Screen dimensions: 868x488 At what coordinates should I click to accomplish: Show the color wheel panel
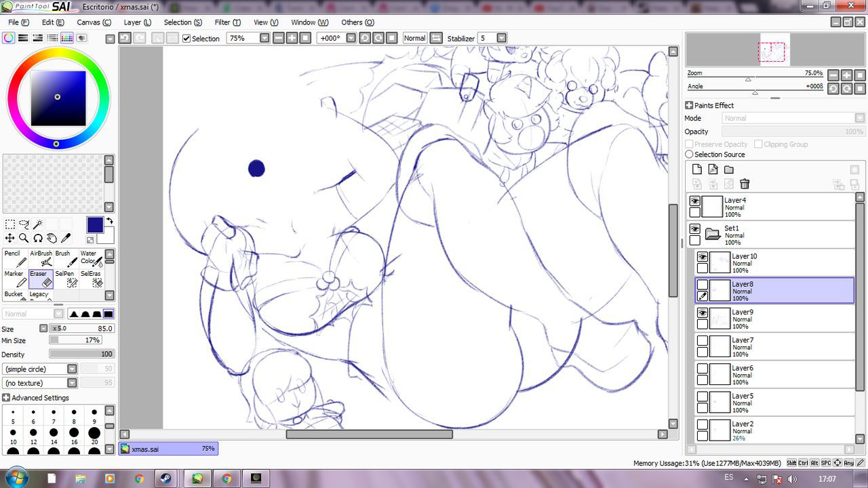8,39
